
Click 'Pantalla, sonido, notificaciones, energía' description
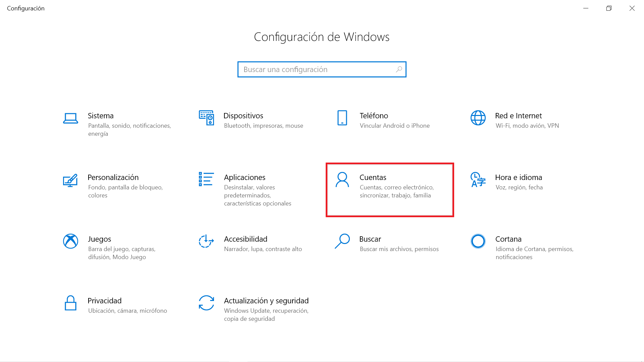[x=129, y=130]
